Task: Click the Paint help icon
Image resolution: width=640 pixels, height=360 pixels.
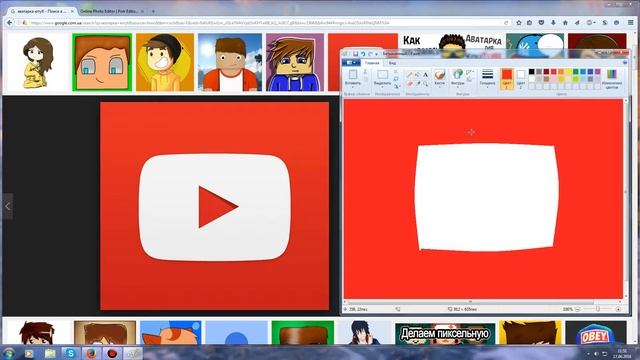Action: (x=625, y=63)
